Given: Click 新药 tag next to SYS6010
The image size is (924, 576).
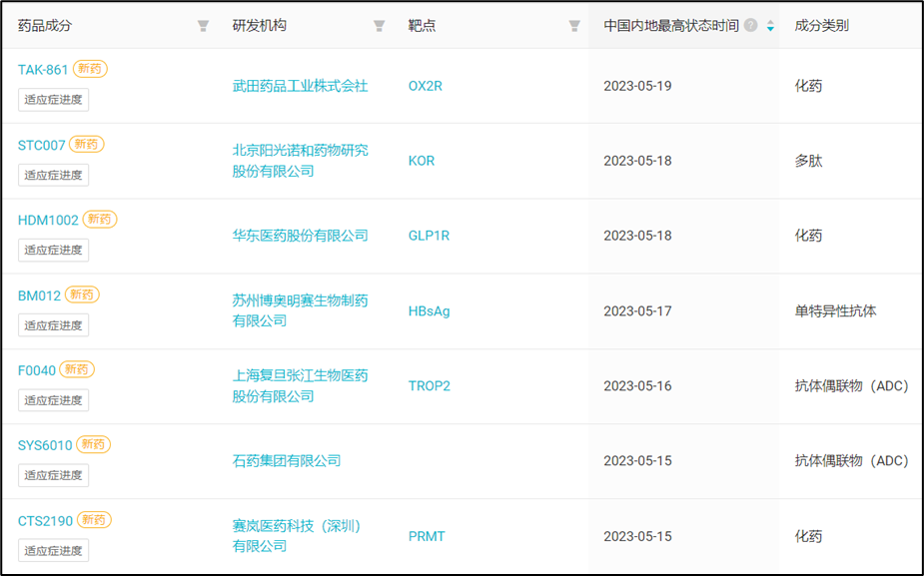Looking at the screenshot, I should [94, 444].
